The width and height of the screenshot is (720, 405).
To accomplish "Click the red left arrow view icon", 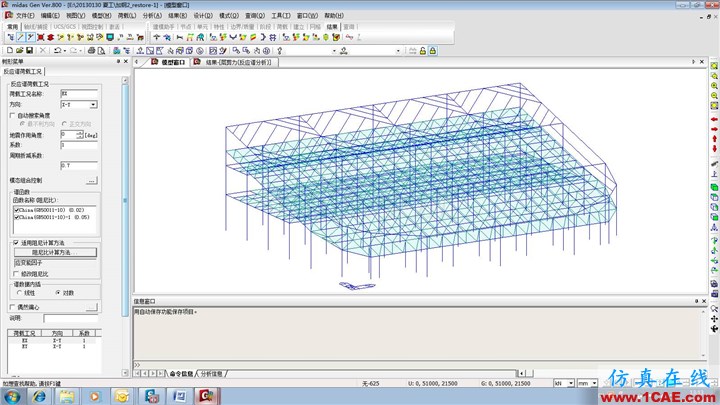I will pyautogui.click(x=714, y=119).
